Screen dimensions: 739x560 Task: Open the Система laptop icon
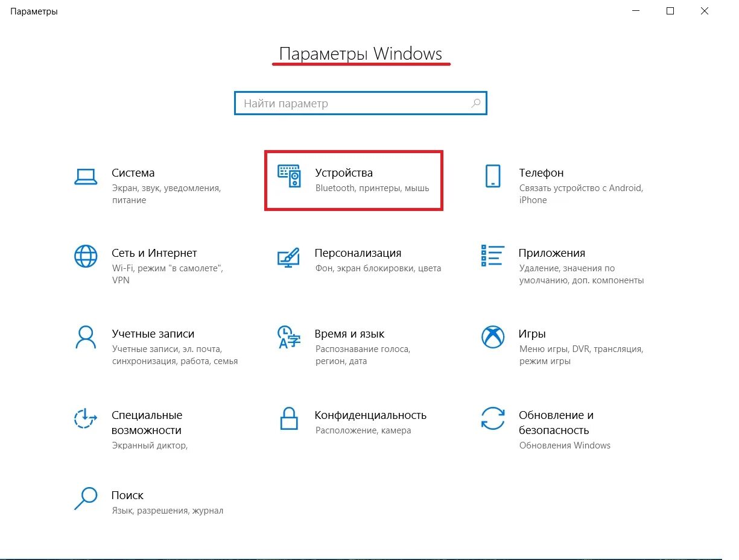point(85,176)
